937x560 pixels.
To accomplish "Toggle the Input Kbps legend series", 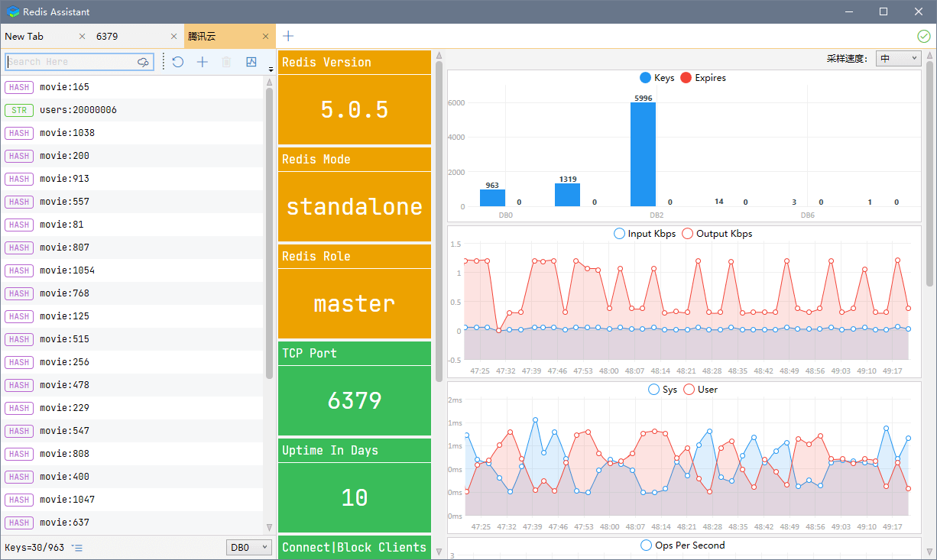I will [x=644, y=234].
